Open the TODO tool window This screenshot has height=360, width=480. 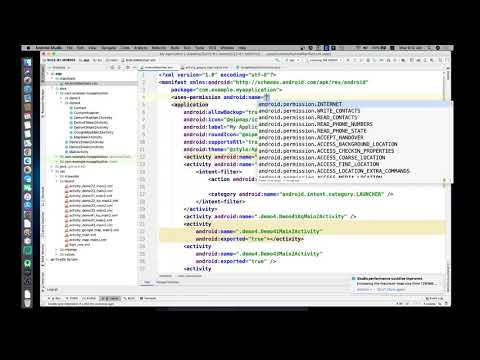(x=72, y=298)
